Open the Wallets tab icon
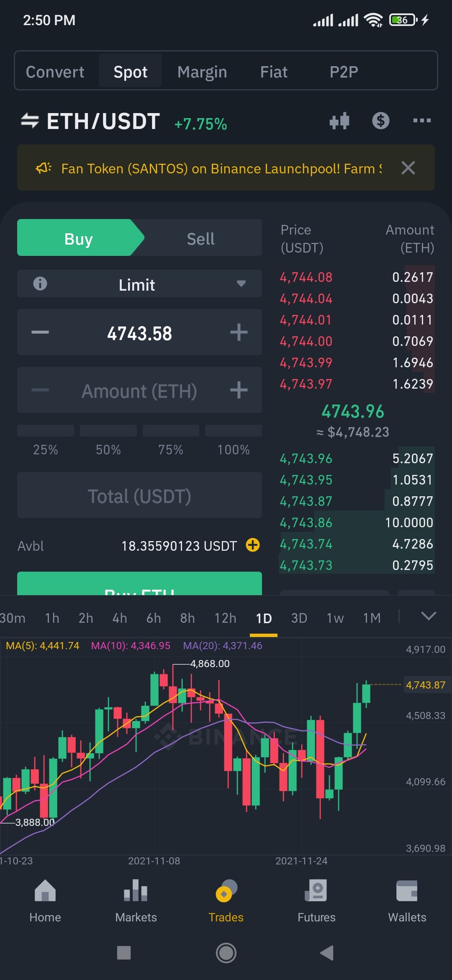Image resolution: width=452 pixels, height=980 pixels. (x=407, y=891)
